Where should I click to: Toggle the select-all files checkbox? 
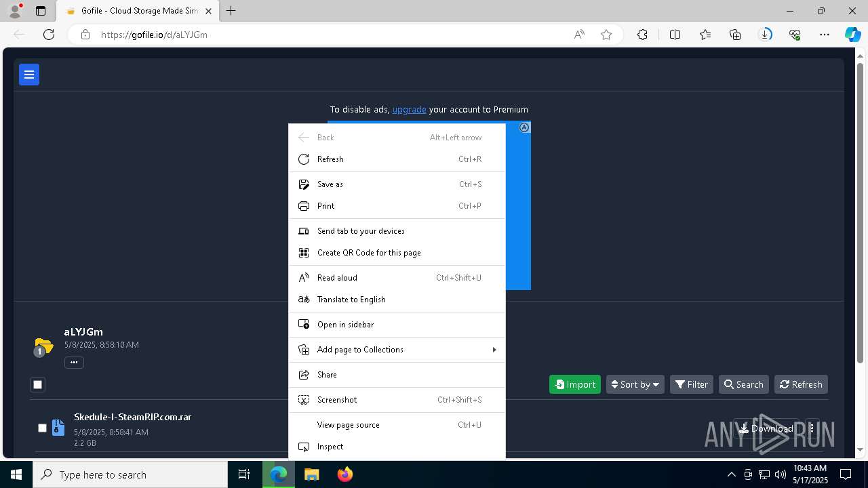click(38, 385)
